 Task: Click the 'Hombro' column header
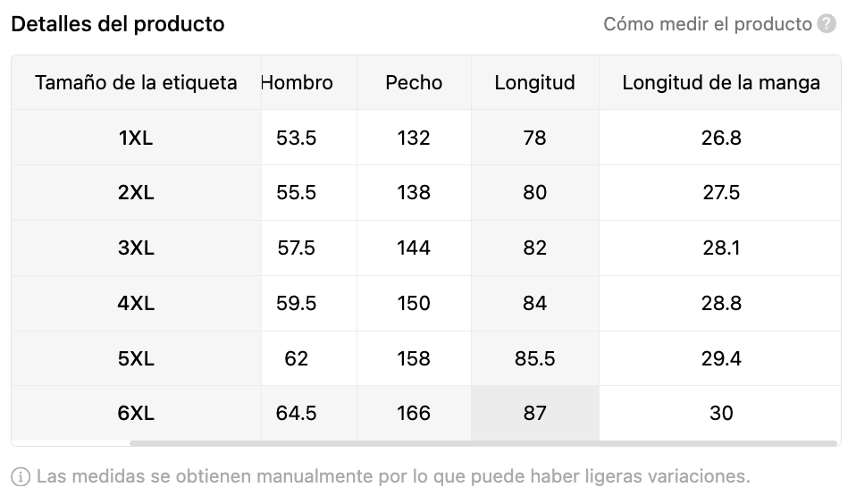[x=298, y=83]
